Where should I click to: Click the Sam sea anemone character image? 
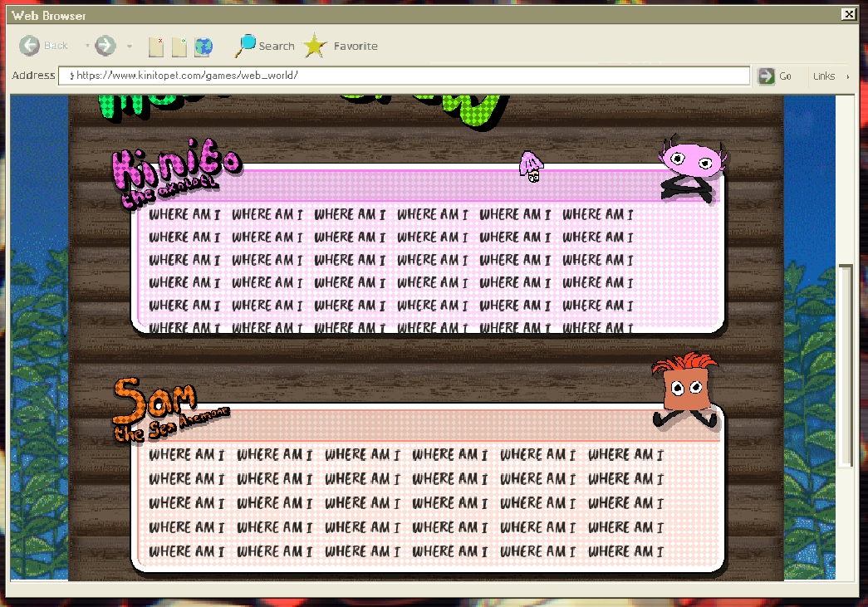(x=685, y=390)
